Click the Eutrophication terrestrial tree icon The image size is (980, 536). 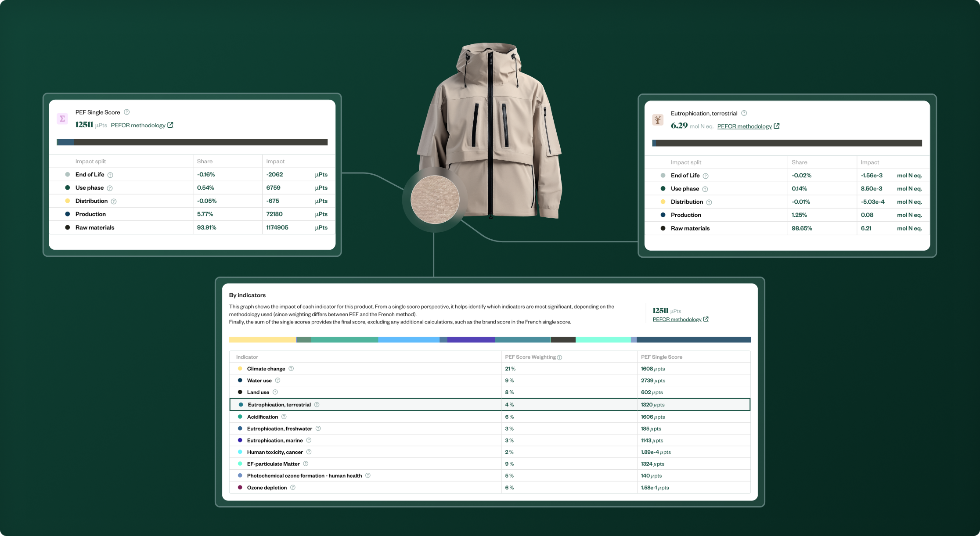(x=658, y=119)
